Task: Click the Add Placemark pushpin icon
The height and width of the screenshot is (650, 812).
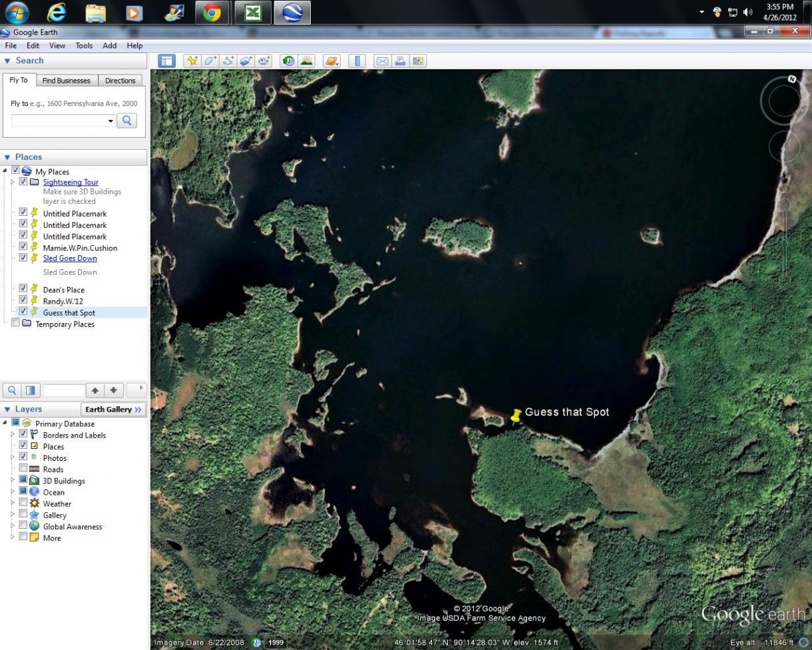Action: click(x=192, y=61)
